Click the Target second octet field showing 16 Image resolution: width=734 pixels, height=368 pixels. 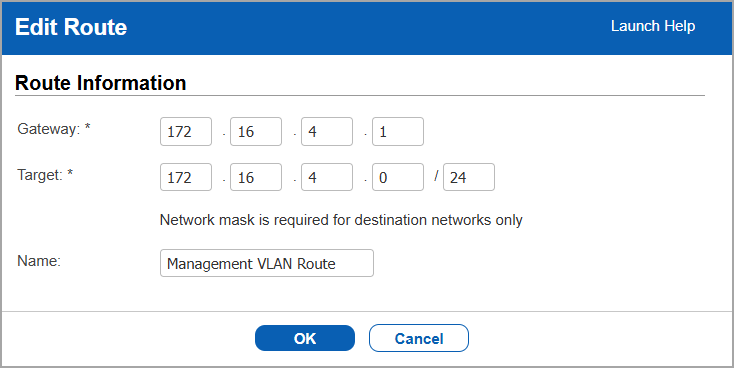(x=256, y=177)
